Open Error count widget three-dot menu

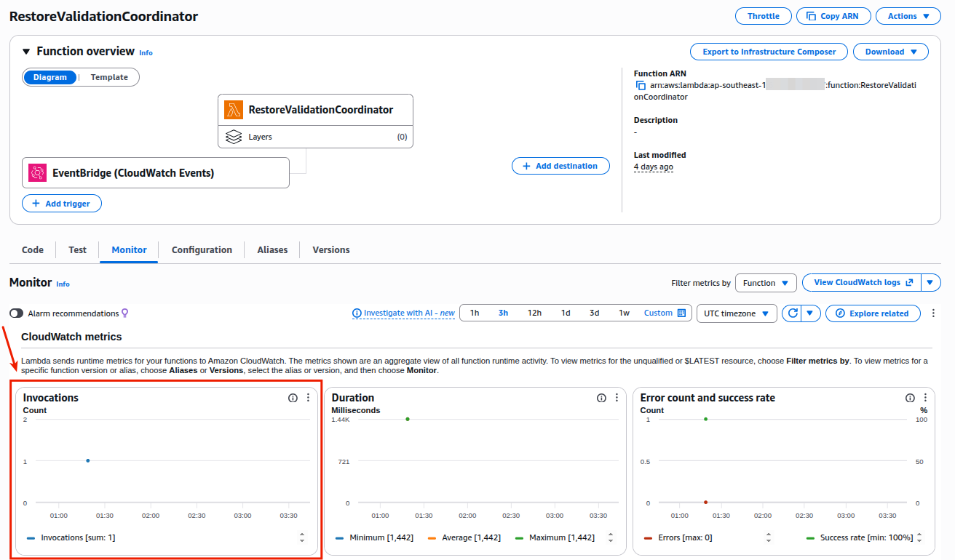tap(925, 398)
